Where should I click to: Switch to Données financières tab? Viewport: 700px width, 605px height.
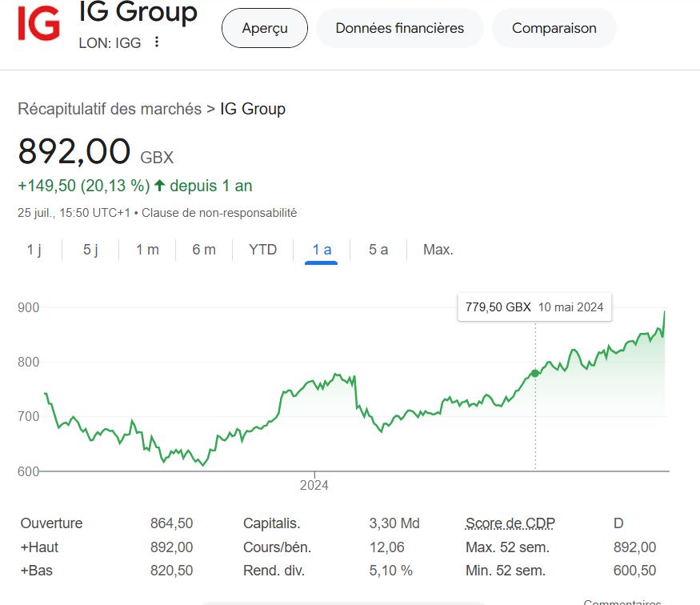tap(399, 29)
